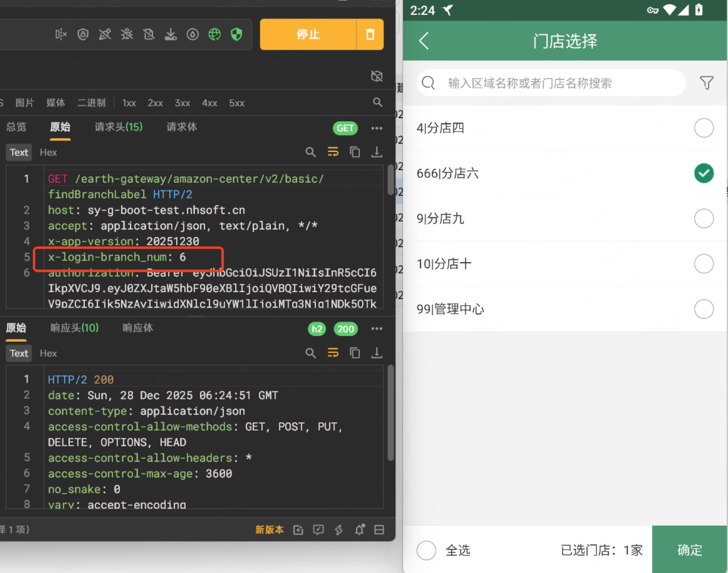
Task: Tick the 全选 select-all radio
Action: (x=426, y=550)
